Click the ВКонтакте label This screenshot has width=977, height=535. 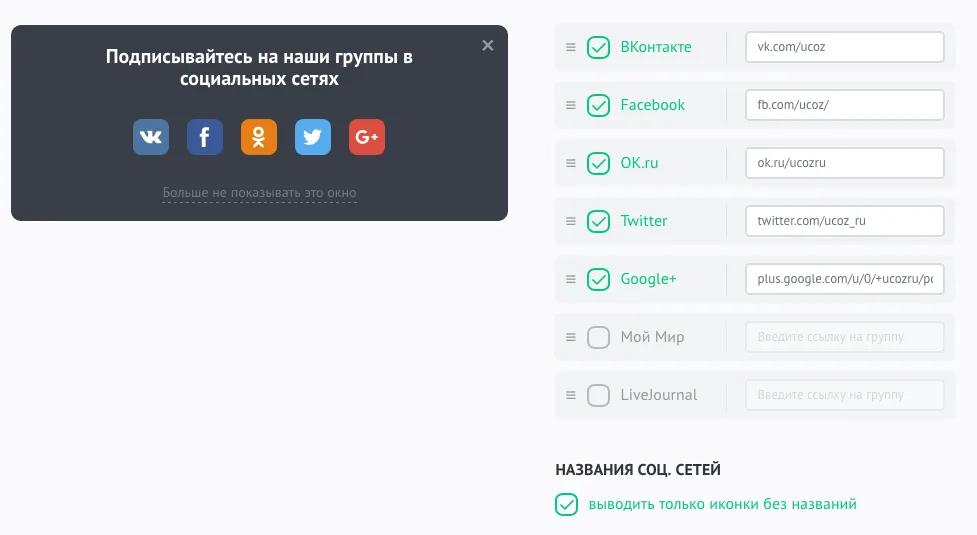point(655,47)
